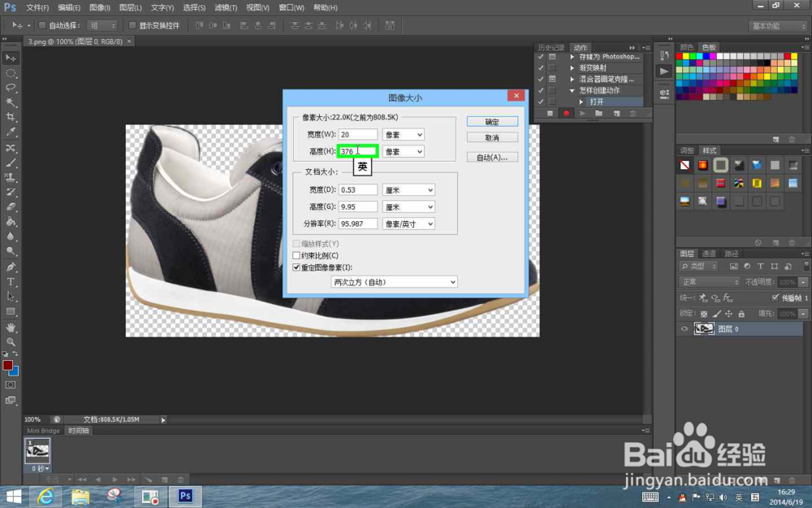Open Internet Explorer from taskbar
This screenshot has width=812, height=508.
click(45, 496)
